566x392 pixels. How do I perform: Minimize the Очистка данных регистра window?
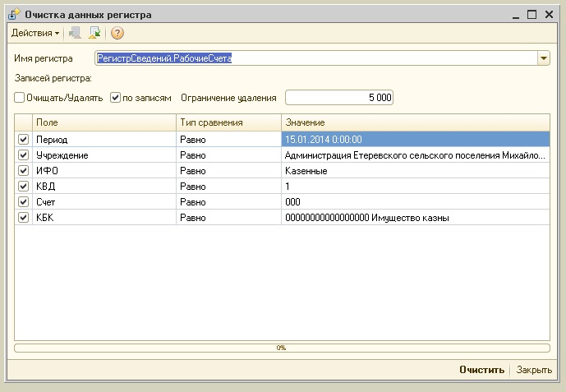coord(515,15)
